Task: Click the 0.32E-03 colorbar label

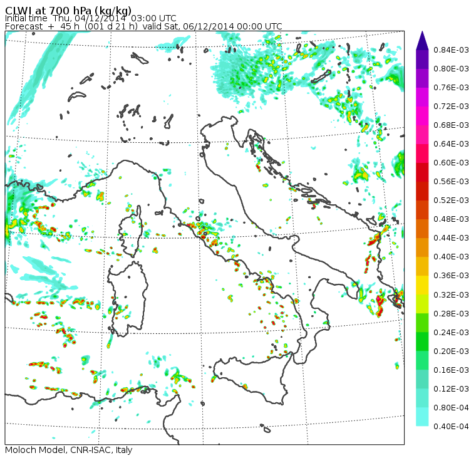Action: tap(451, 295)
